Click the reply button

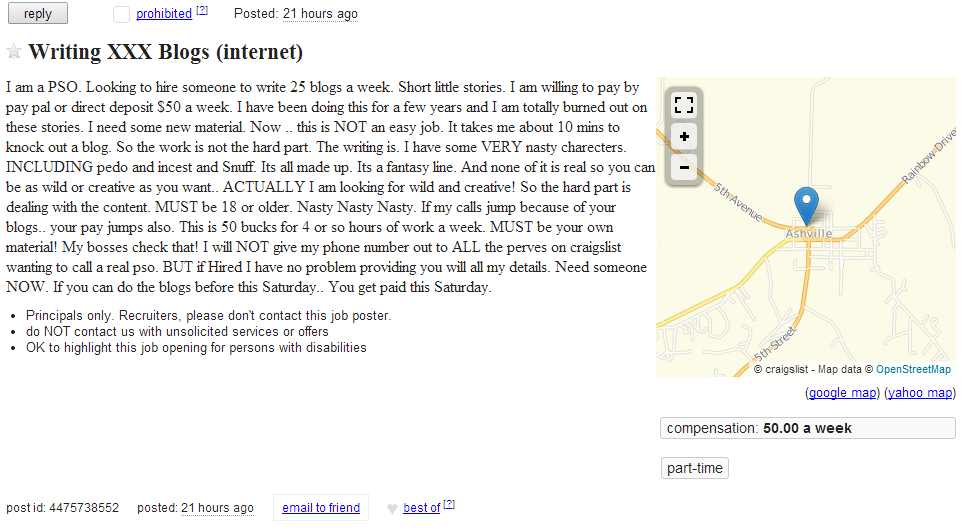pos(38,13)
